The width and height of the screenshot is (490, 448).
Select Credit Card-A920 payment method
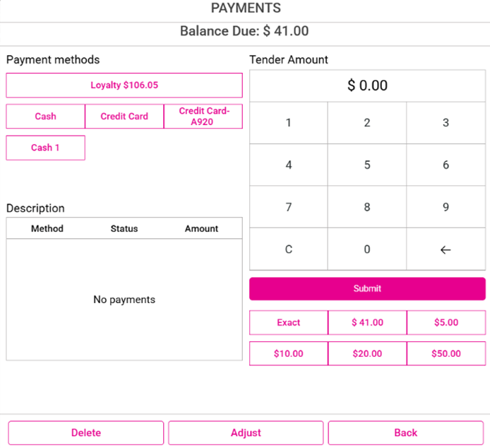click(203, 117)
